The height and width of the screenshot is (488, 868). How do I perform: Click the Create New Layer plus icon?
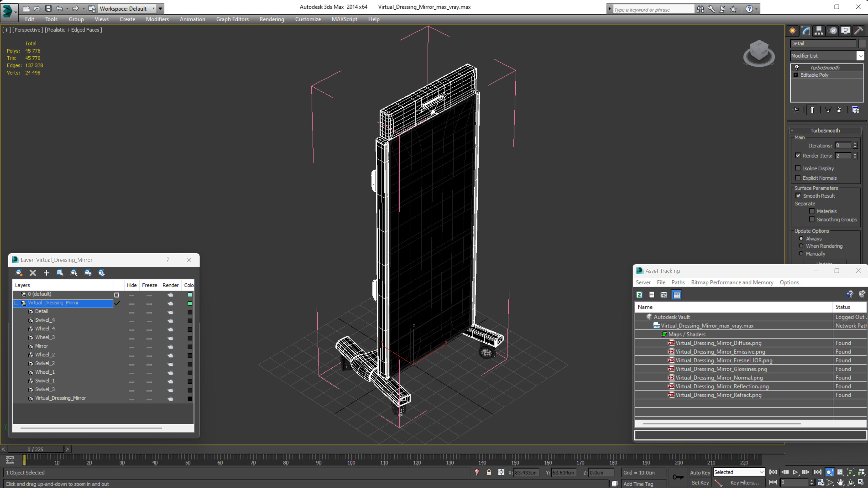[47, 273]
